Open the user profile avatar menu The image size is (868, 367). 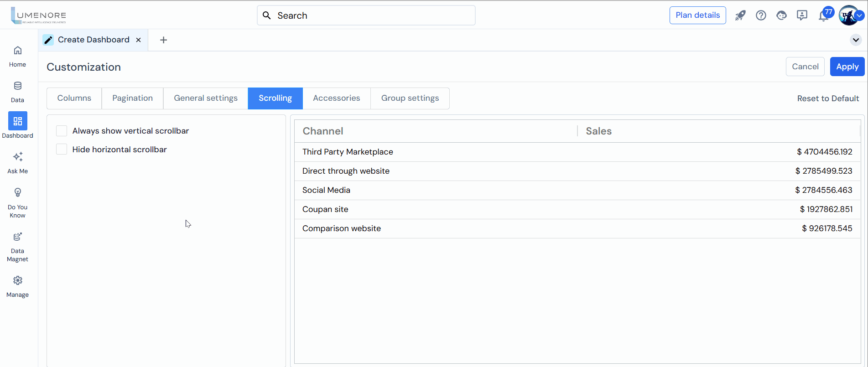[848, 16]
